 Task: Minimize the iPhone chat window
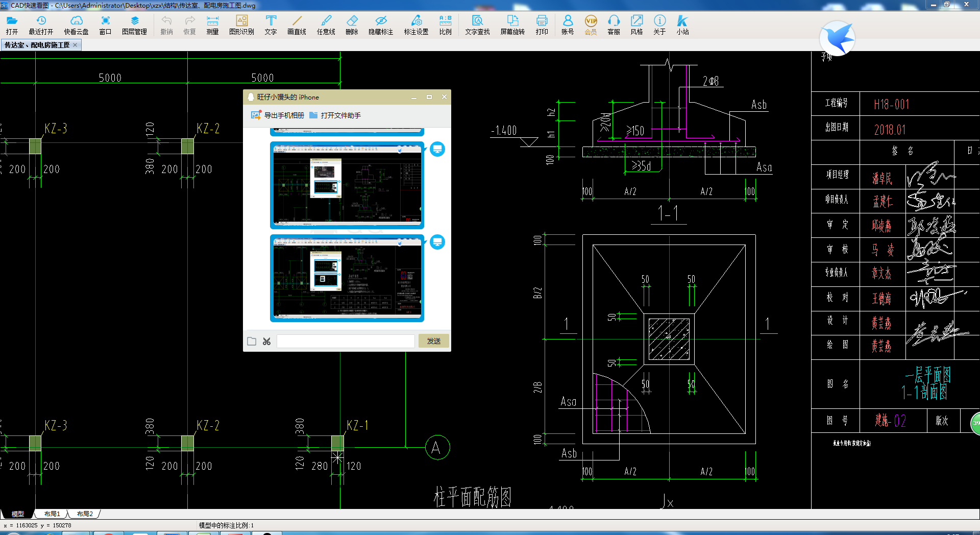414,97
